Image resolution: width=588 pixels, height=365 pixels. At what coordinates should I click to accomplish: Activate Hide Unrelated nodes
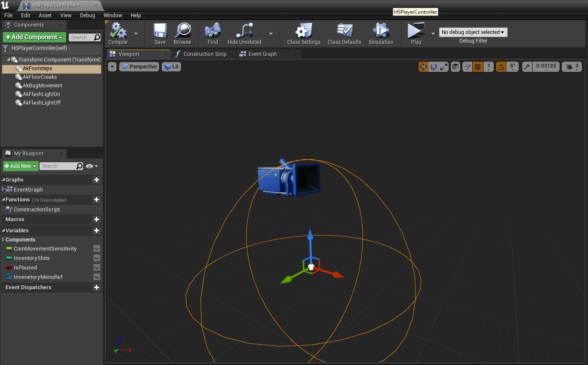244,34
